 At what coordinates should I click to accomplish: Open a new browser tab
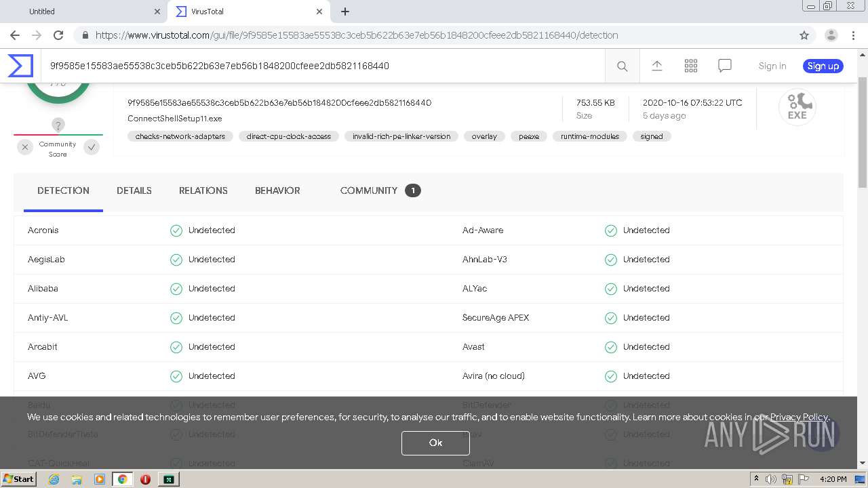345,12
